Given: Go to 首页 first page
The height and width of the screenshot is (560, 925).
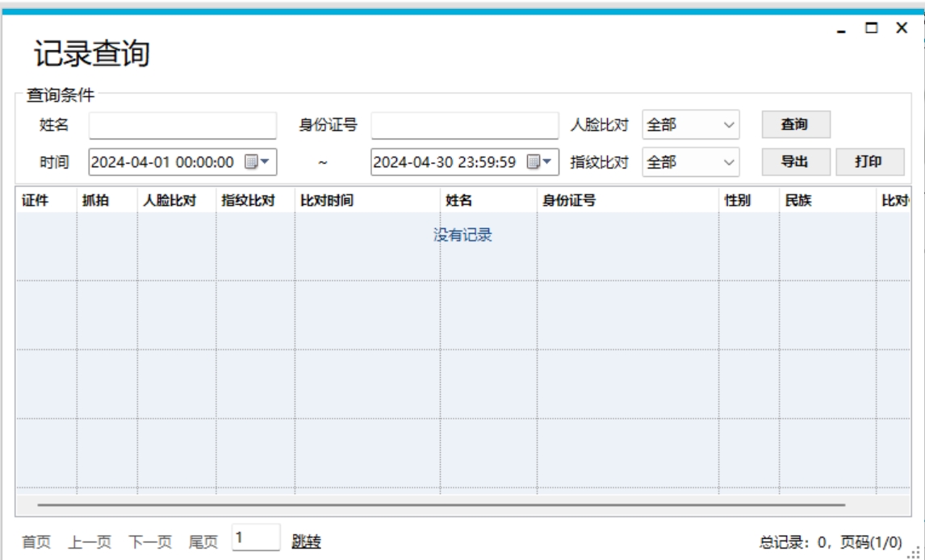Looking at the screenshot, I should click(36, 542).
